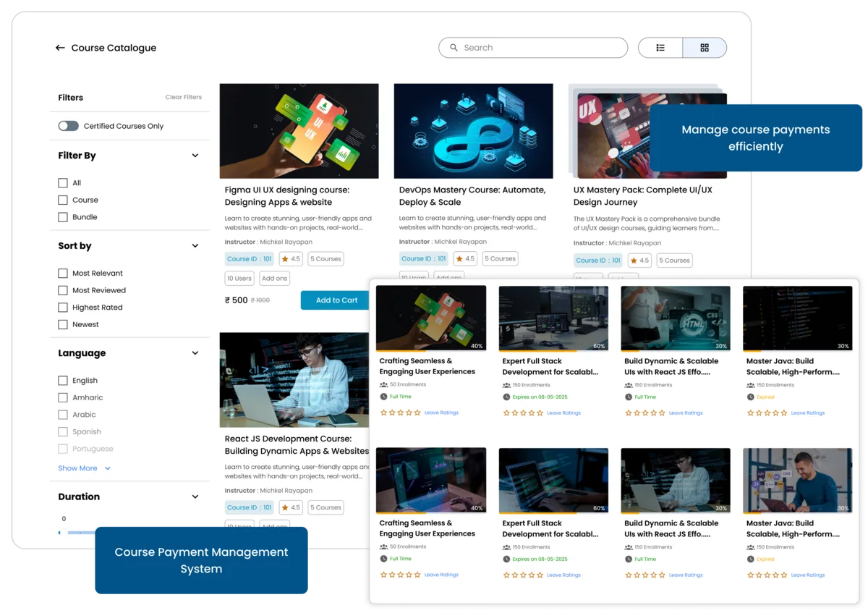Click enrollments icon under Crafting Seamless course
This screenshot has height=613, width=868.
pyautogui.click(x=383, y=384)
